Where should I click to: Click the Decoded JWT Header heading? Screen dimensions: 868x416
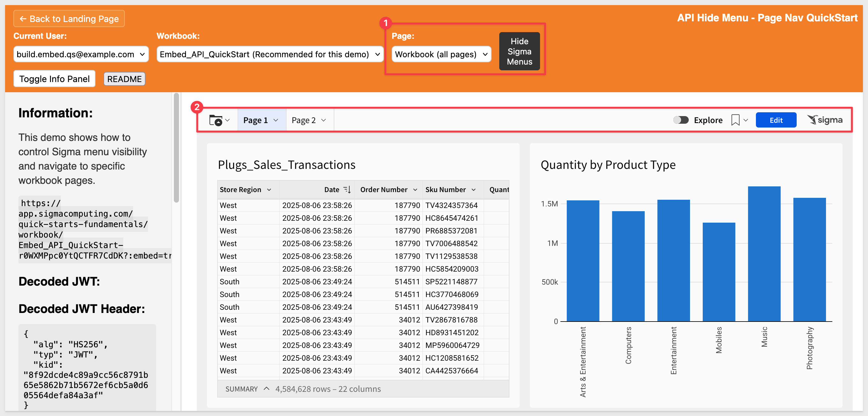82,309
